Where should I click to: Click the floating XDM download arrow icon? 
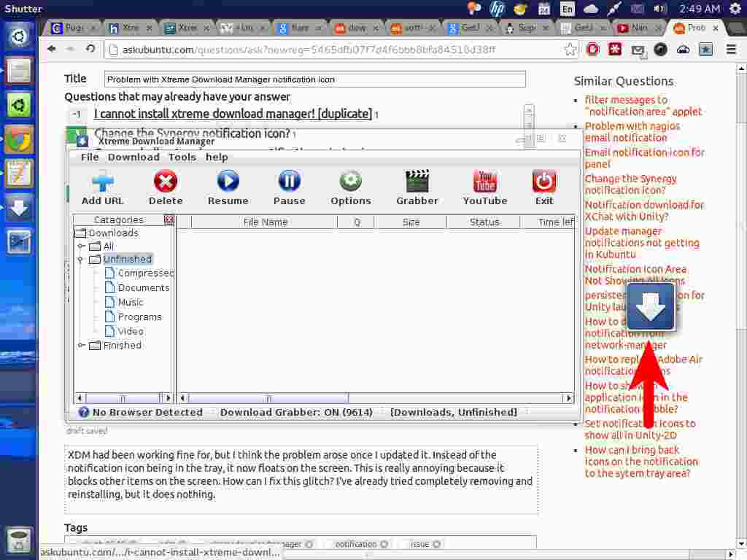tap(651, 306)
